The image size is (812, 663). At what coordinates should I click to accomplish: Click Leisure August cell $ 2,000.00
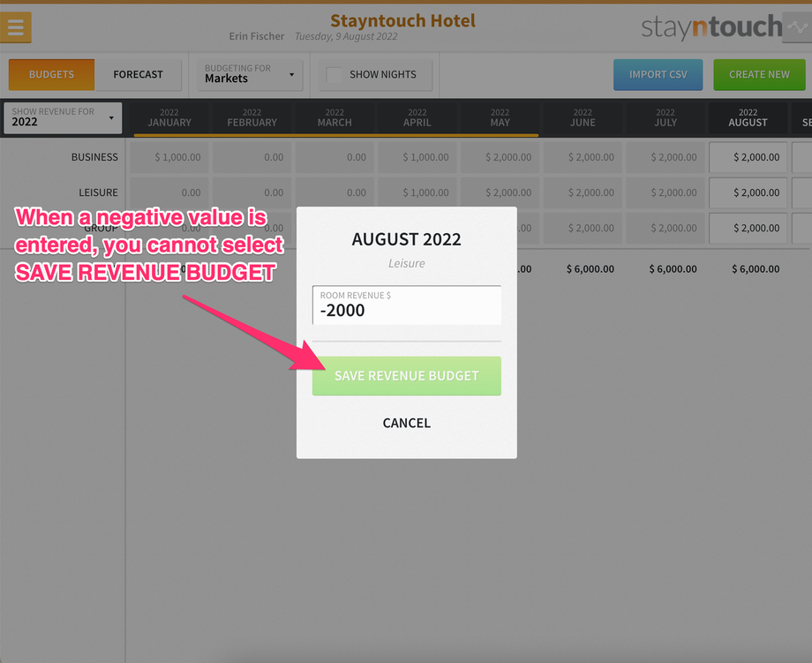pos(748,192)
